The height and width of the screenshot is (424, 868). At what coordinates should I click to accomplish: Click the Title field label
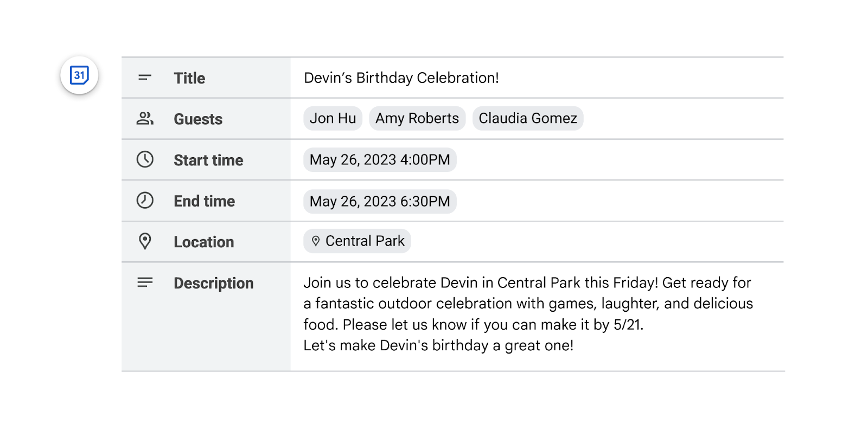point(189,78)
